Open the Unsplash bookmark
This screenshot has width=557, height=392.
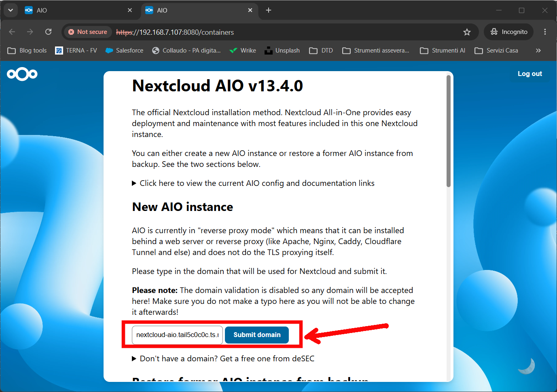point(282,51)
